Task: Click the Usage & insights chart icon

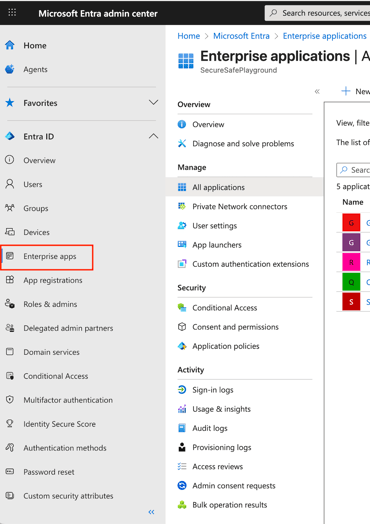Action: [182, 409]
